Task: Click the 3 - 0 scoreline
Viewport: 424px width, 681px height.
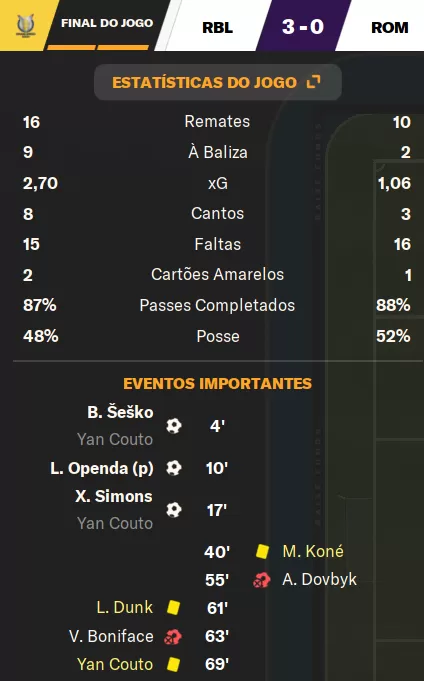Action: coord(303,27)
